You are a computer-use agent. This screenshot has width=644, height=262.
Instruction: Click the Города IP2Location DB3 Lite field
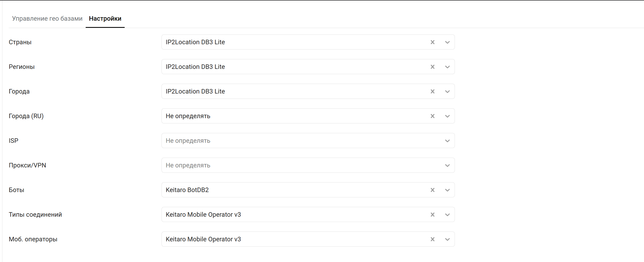(x=292, y=91)
